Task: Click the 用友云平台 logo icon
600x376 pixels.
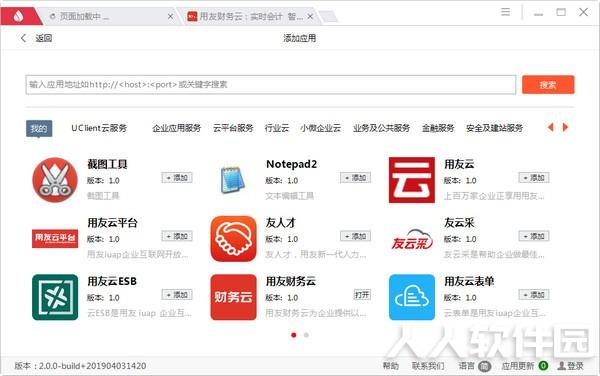Action: pos(55,239)
